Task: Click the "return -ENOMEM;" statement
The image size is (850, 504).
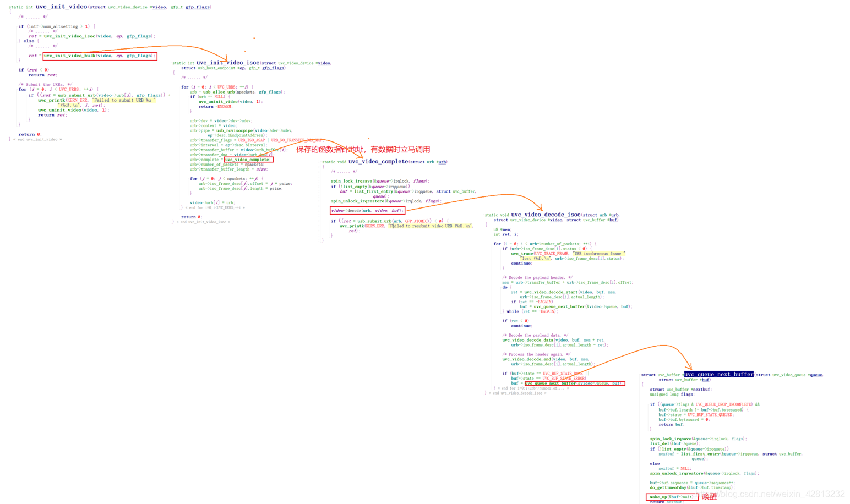Action: coord(215,106)
